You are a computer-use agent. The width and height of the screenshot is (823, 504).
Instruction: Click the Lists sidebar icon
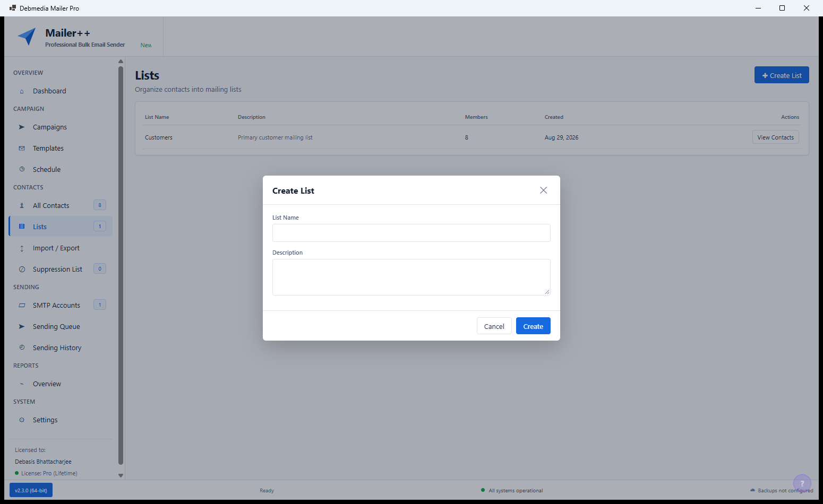tap(22, 227)
